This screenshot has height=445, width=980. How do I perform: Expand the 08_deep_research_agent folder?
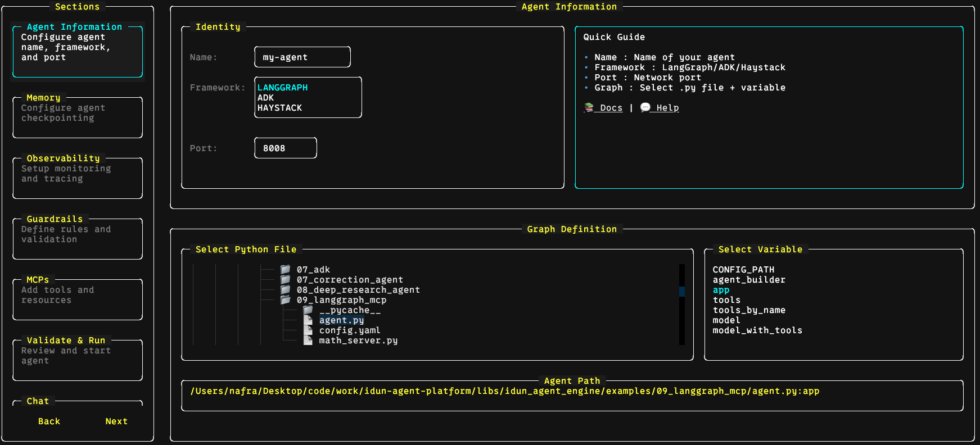[358, 290]
